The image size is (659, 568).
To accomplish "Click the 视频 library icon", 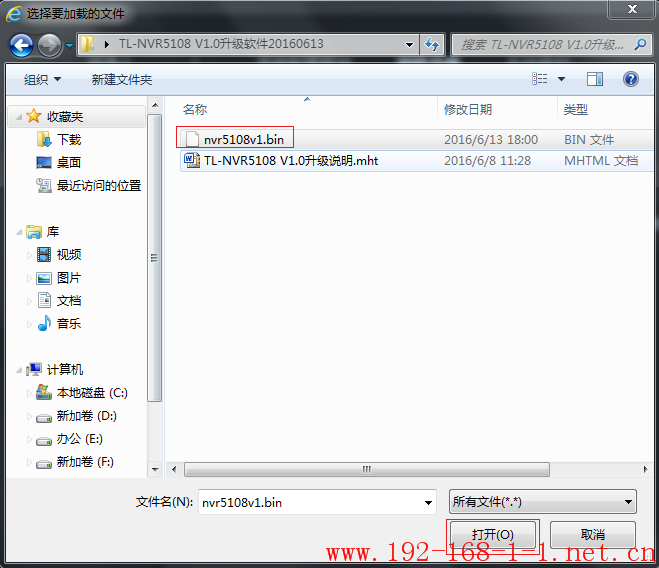I will [44, 254].
